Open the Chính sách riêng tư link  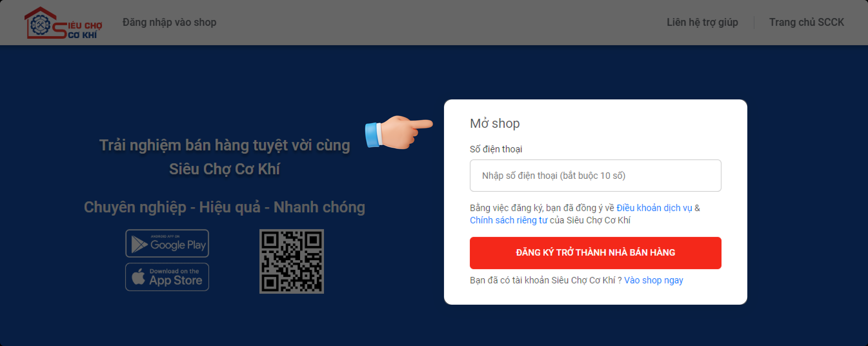point(509,220)
